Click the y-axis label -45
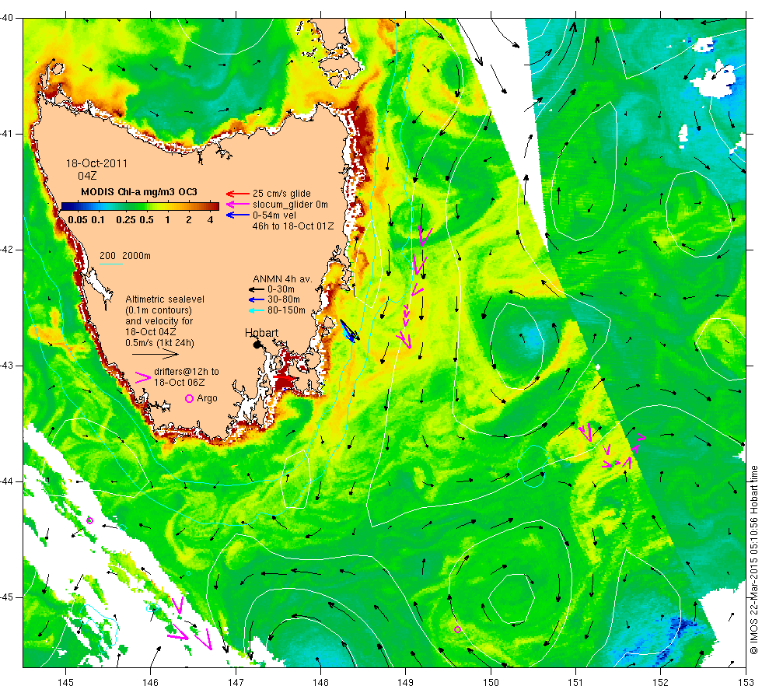762x700 pixels. coord(7,597)
